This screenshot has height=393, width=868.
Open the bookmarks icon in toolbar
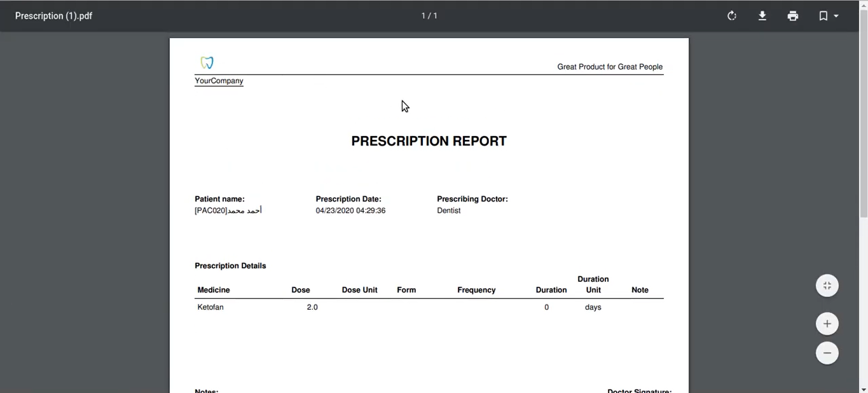coord(823,16)
